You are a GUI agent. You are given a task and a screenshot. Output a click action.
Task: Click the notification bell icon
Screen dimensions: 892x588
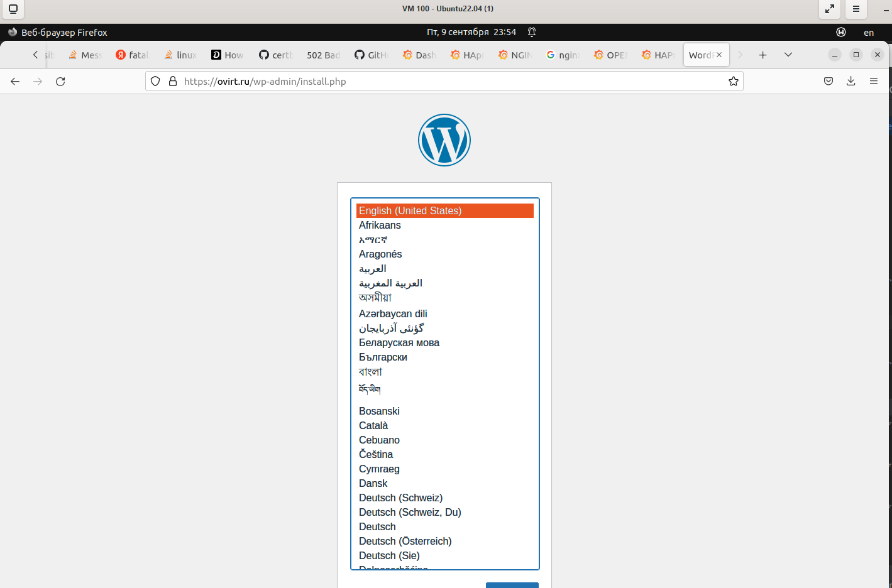pos(532,32)
